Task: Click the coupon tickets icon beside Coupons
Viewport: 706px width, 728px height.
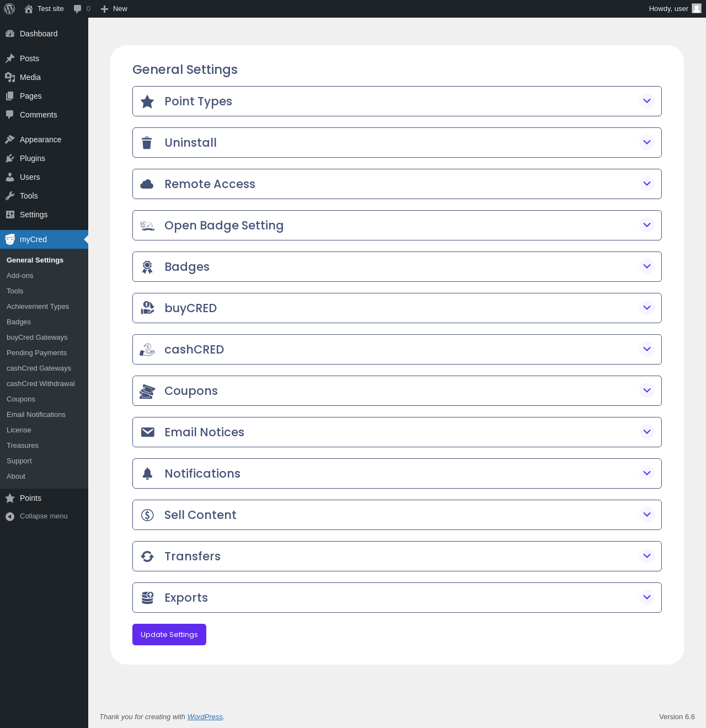Action: click(147, 391)
